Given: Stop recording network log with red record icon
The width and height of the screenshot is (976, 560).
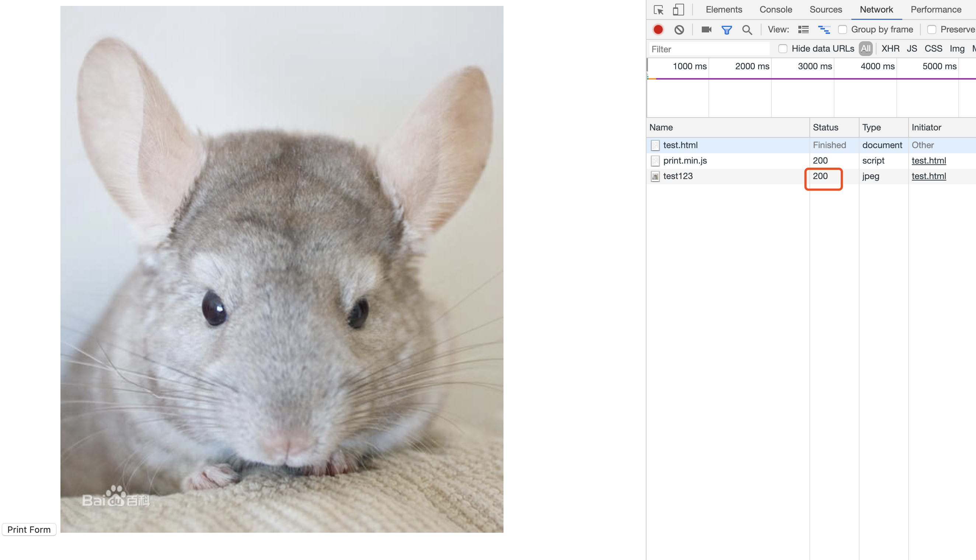Looking at the screenshot, I should click(658, 29).
